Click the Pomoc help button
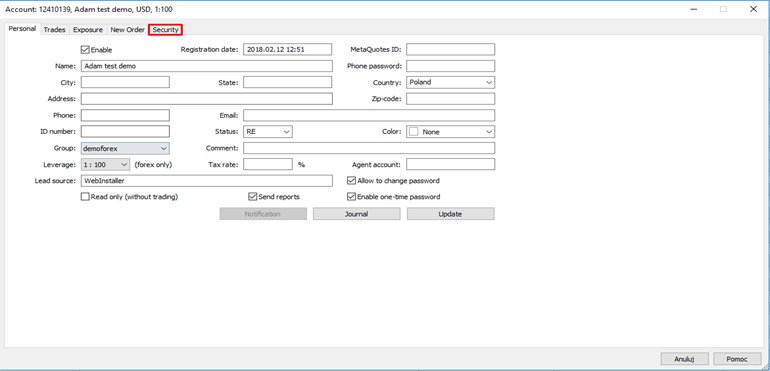The width and height of the screenshot is (770, 371). click(x=737, y=359)
